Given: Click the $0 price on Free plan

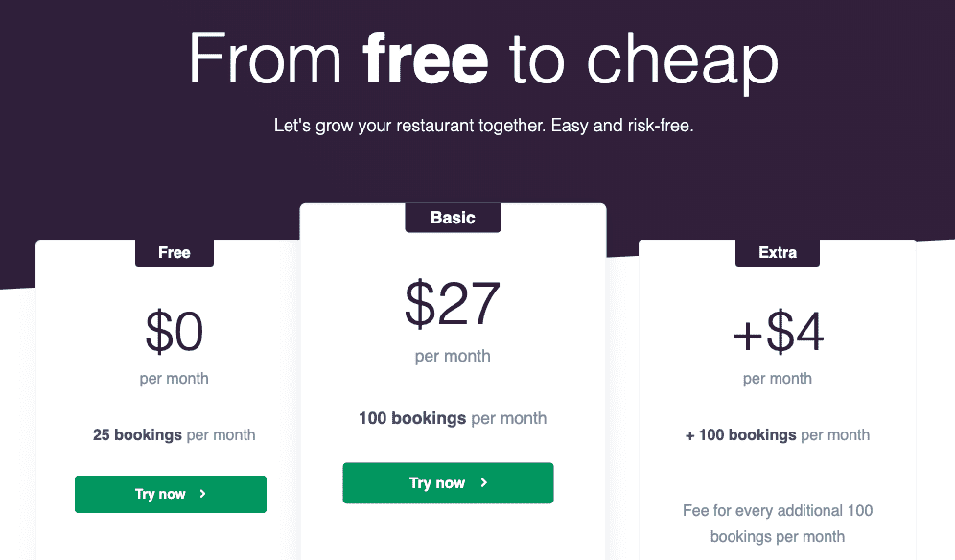Looking at the screenshot, I should click(175, 332).
